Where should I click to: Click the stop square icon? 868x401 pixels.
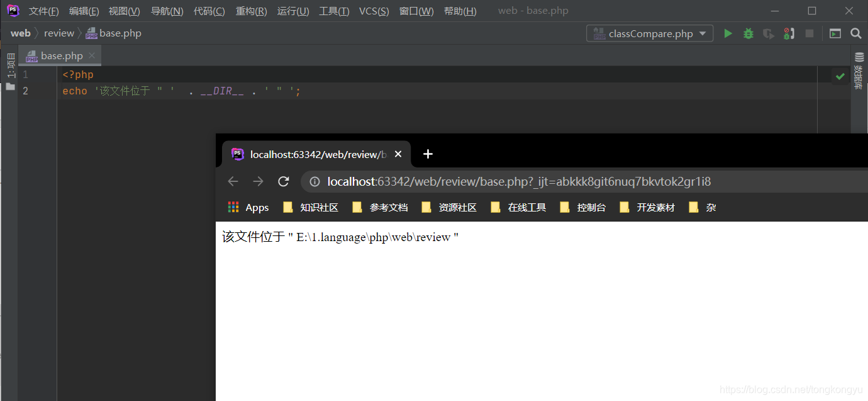(x=810, y=33)
